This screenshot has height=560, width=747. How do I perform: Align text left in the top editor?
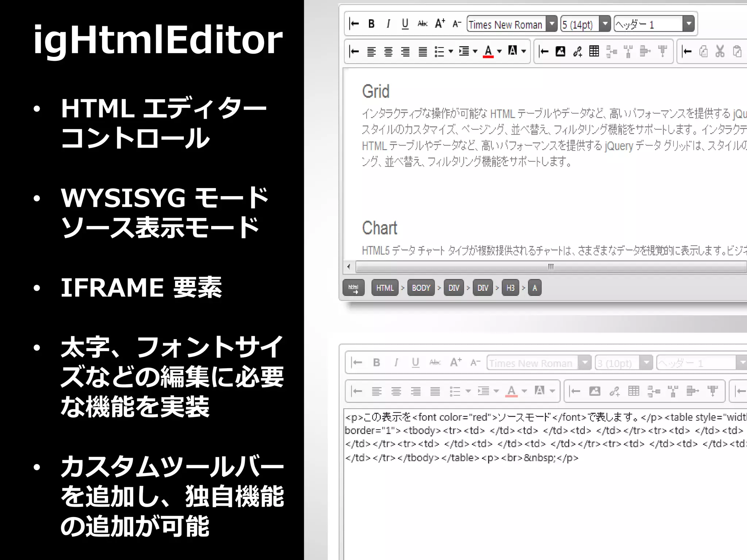click(371, 52)
